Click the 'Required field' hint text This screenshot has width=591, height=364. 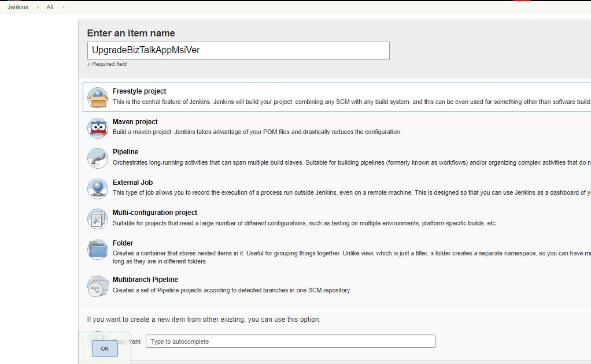[107, 64]
